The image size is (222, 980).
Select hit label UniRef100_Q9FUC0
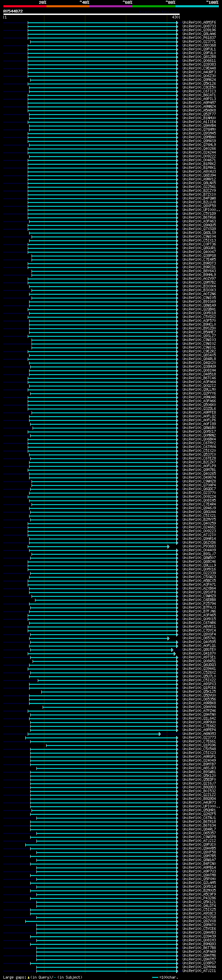pos(199,845)
